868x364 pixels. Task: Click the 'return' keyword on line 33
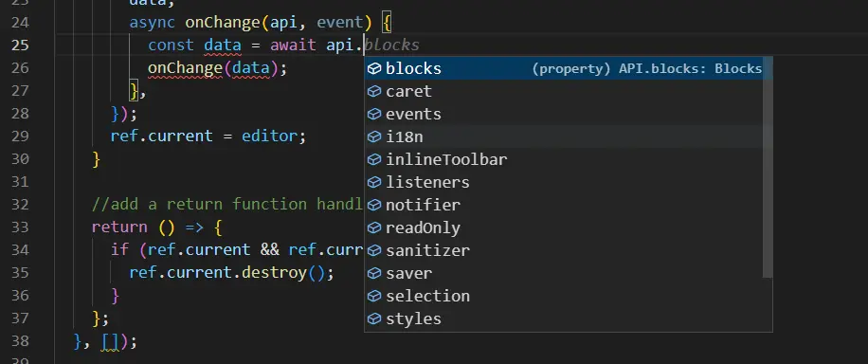pyautogui.click(x=119, y=227)
